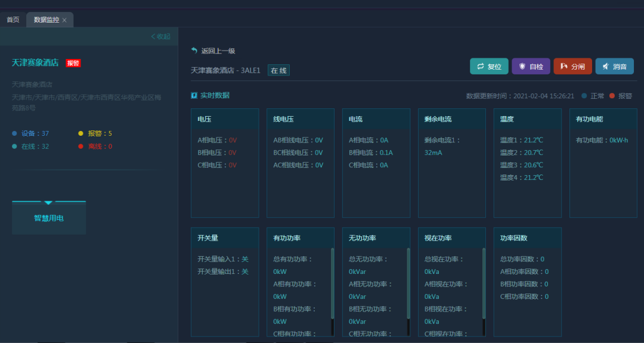Collapse the sidebar using 收起
This screenshot has height=343, width=644.
[160, 36]
